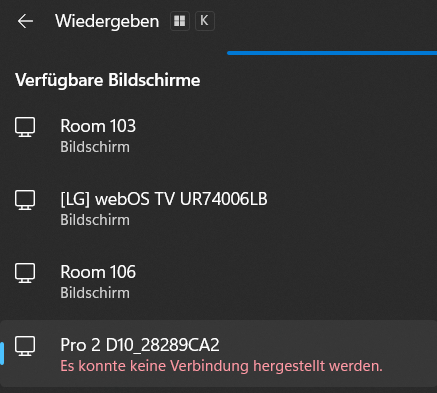
Task: Click the Windows key shortcut badge
Action: [180, 21]
